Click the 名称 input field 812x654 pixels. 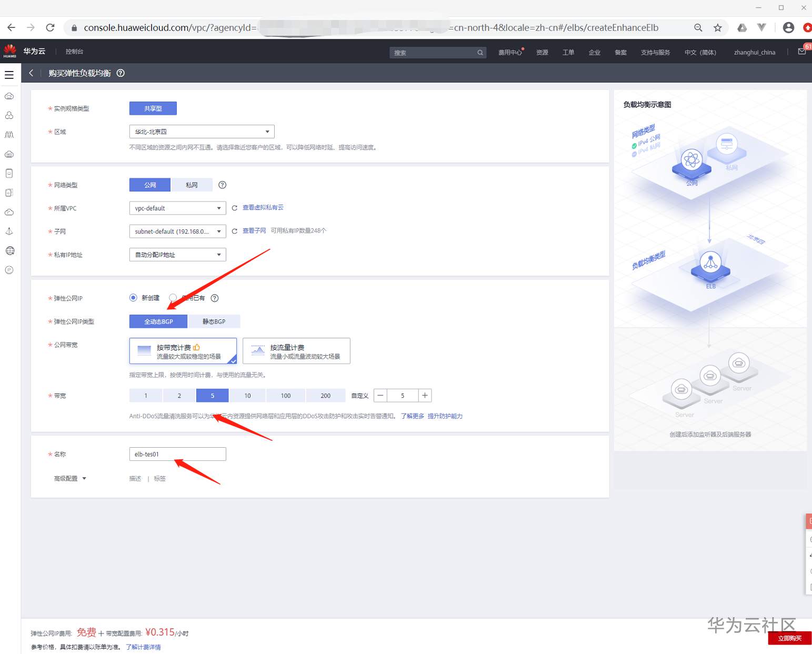178,454
